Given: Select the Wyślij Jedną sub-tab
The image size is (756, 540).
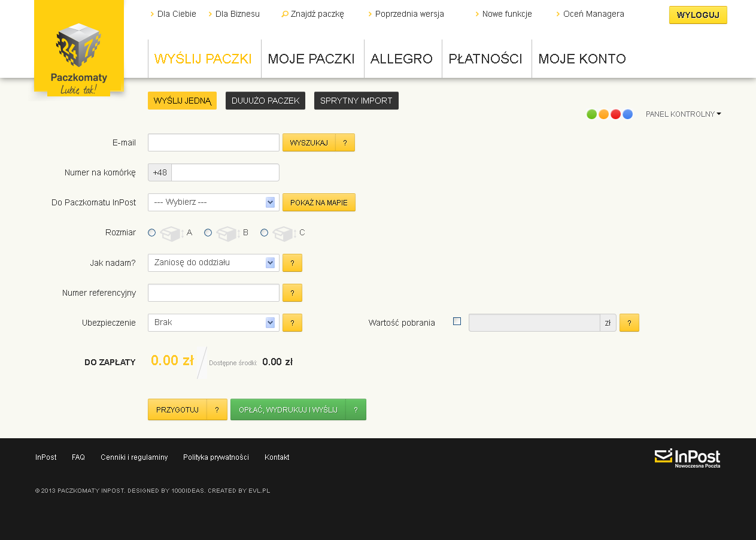Looking at the screenshot, I should coord(182,101).
